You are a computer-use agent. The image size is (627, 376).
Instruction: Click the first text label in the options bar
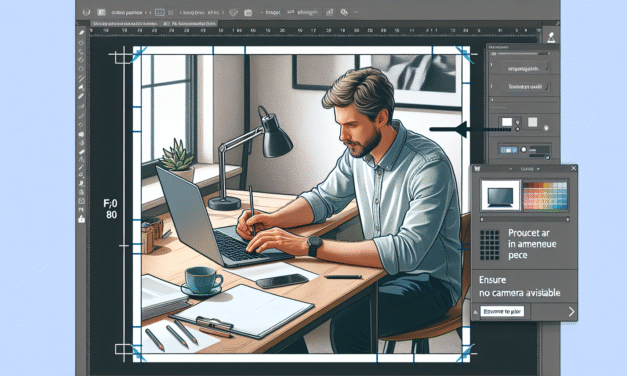click(x=126, y=12)
